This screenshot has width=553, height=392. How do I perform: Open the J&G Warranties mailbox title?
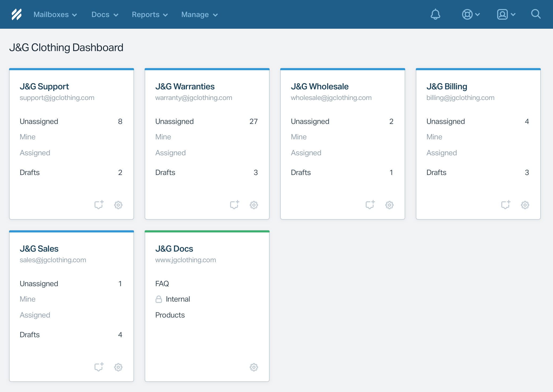pyautogui.click(x=185, y=86)
